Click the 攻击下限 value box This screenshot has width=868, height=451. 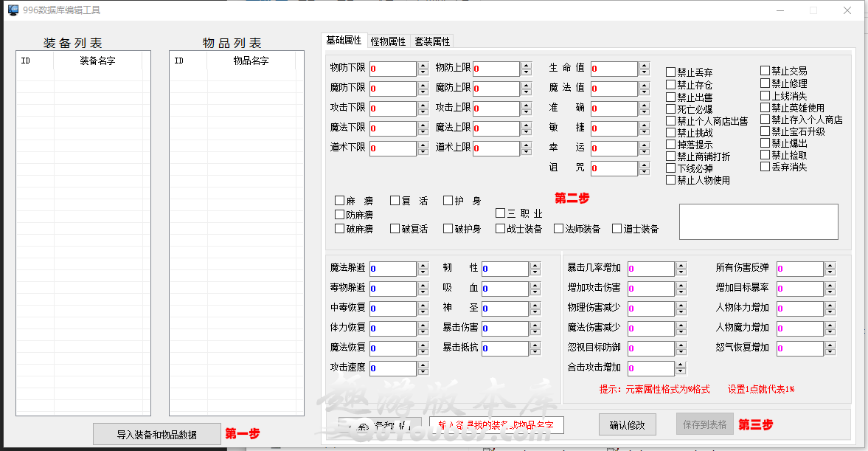(393, 109)
